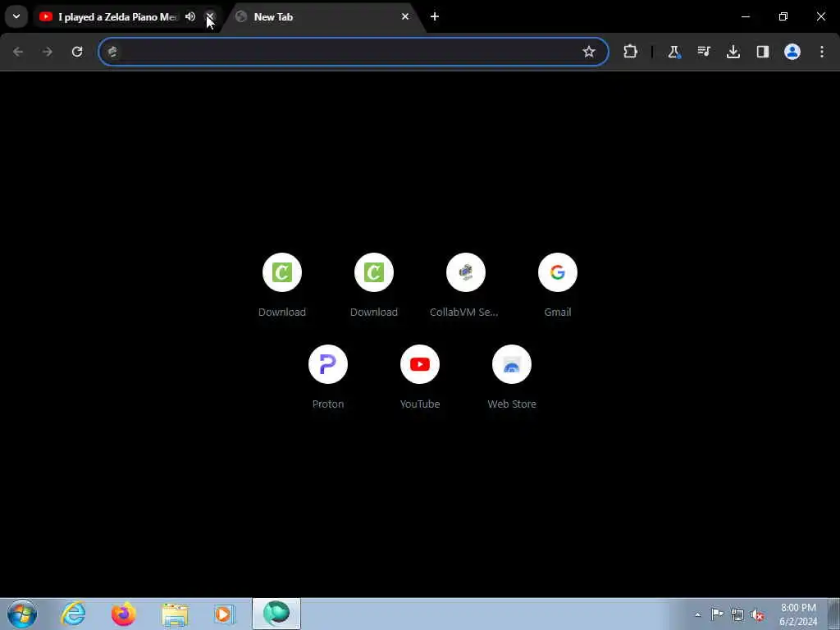Launch Firefox from the taskbar
The width and height of the screenshot is (840, 630).
pos(124,614)
